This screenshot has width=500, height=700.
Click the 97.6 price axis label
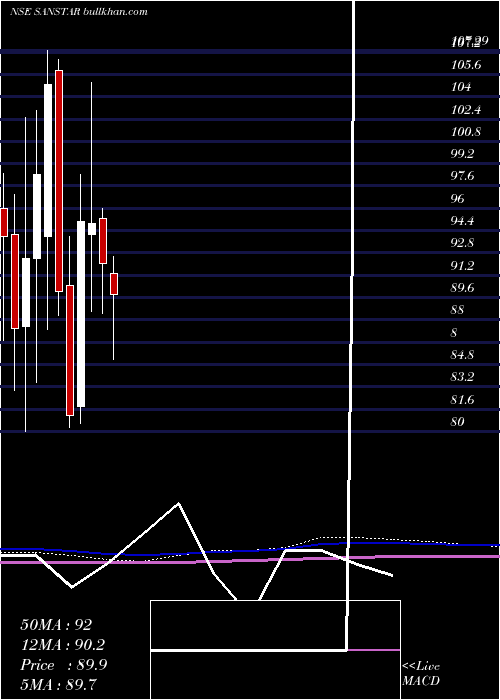coord(462,176)
